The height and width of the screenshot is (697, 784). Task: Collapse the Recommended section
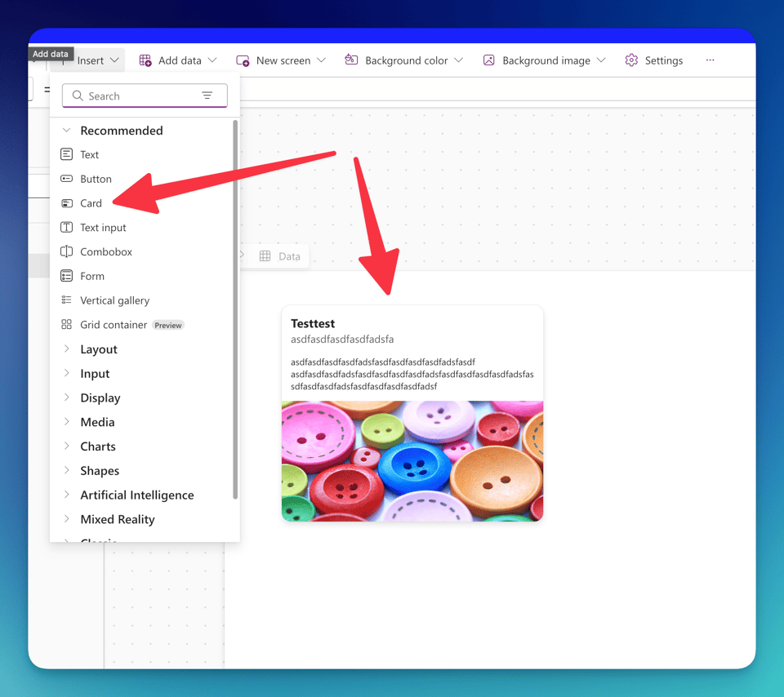[x=67, y=131]
